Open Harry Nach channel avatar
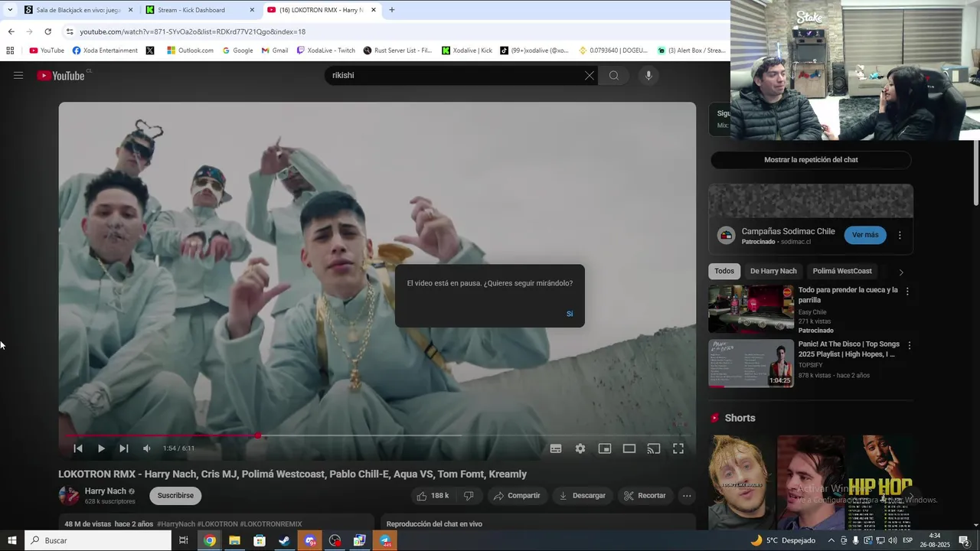Image resolution: width=980 pixels, height=551 pixels. [69, 496]
